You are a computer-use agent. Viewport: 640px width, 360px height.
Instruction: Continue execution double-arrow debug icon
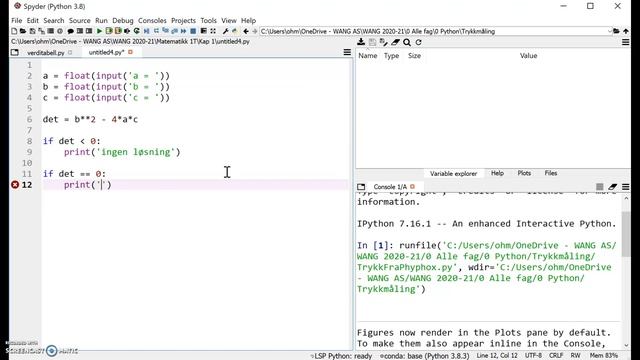(184, 31)
